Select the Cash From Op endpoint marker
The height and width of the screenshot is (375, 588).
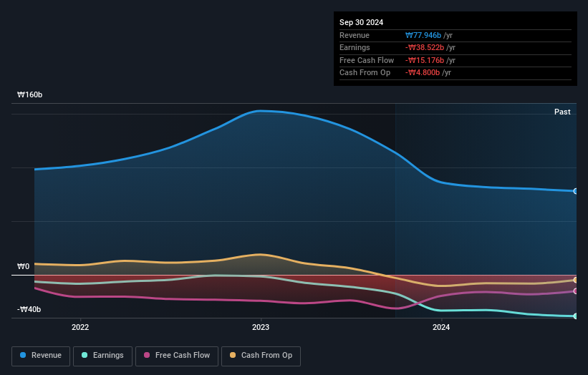click(x=576, y=281)
